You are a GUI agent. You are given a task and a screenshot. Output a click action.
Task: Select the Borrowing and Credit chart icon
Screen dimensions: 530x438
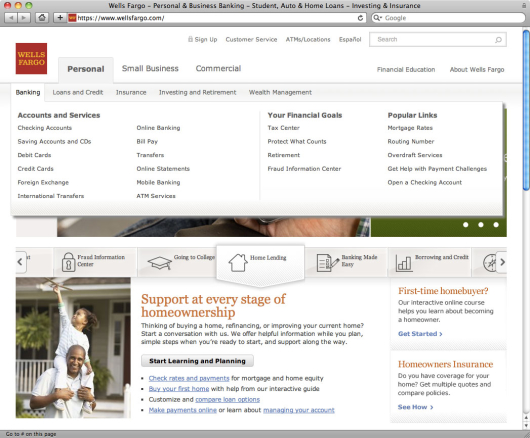[x=404, y=263]
